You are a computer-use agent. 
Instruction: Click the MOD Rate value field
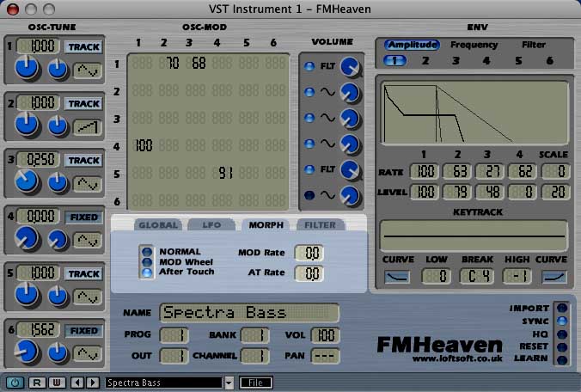click(x=309, y=253)
